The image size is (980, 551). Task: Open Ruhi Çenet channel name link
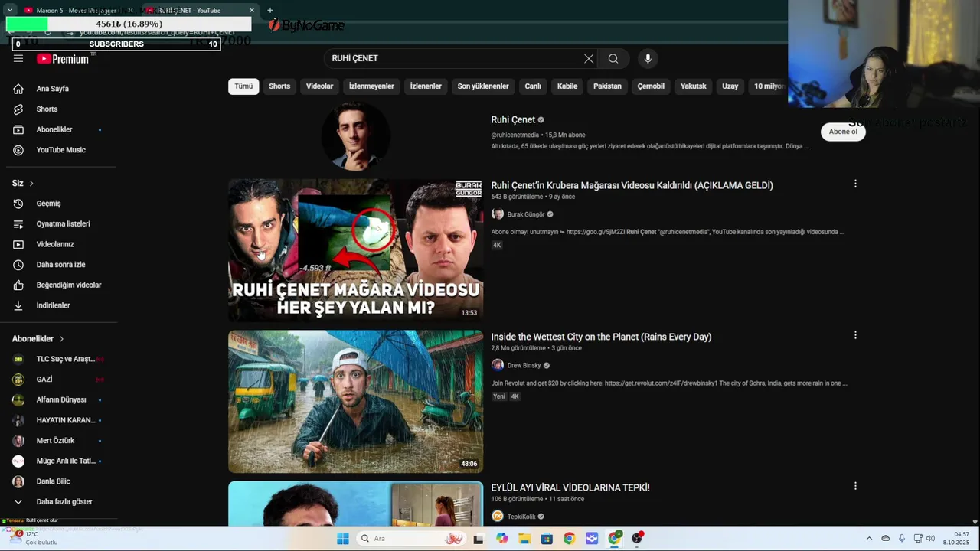(x=513, y=120)
